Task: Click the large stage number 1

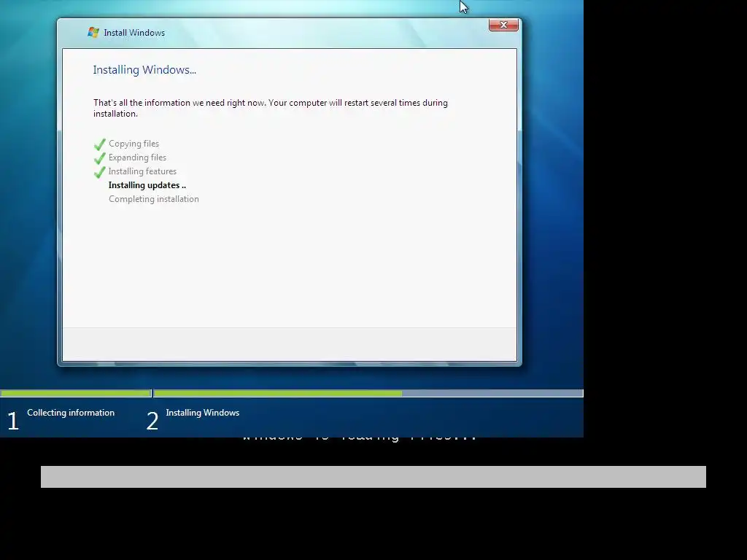Action: tap(13, 421)
